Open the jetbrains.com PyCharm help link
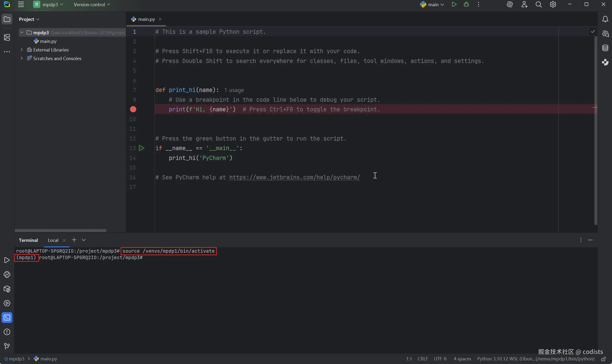Viewport: 612px width, 364px height. (294, 177)
